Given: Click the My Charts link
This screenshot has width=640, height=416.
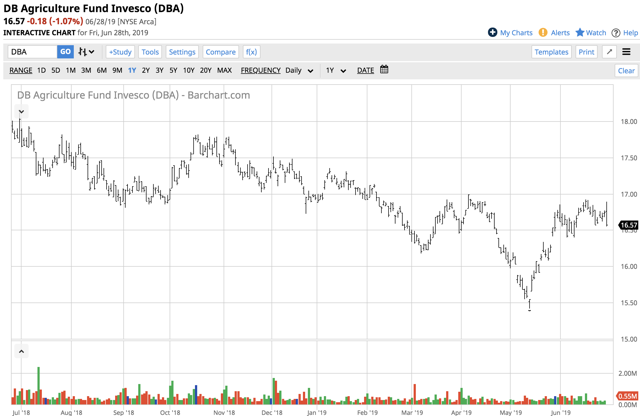Looking at the screenshot, I should 516,33.
